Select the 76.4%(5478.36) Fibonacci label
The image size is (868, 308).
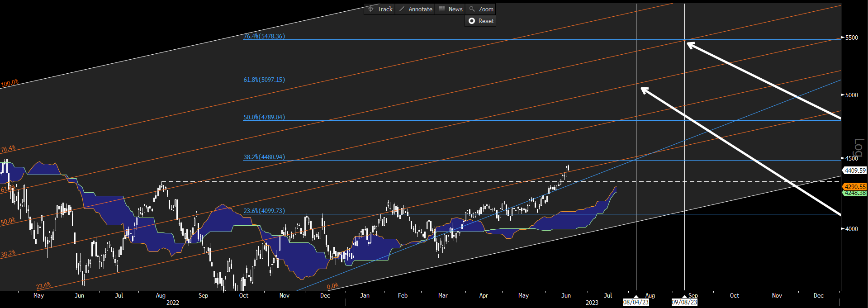coord(264,36)
